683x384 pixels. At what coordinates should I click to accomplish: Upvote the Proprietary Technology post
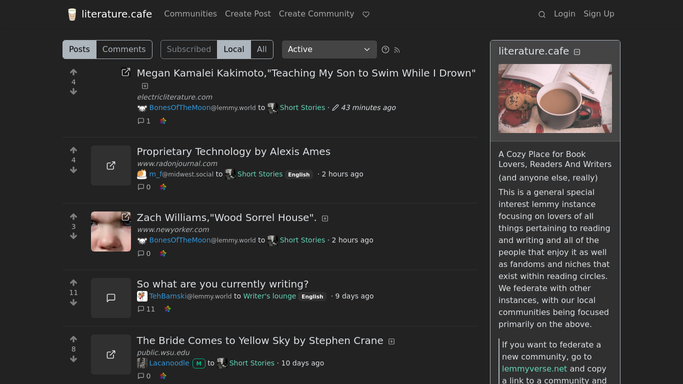pos(73,150)
